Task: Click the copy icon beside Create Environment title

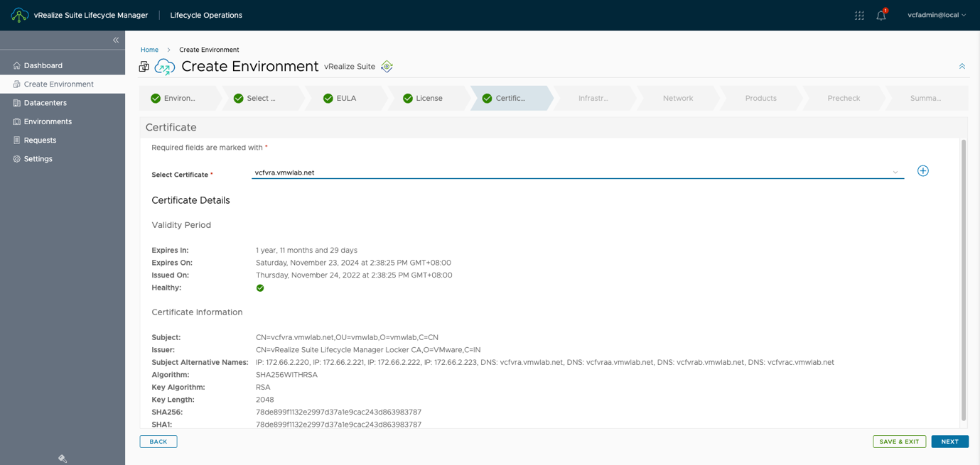Action: 144,67
